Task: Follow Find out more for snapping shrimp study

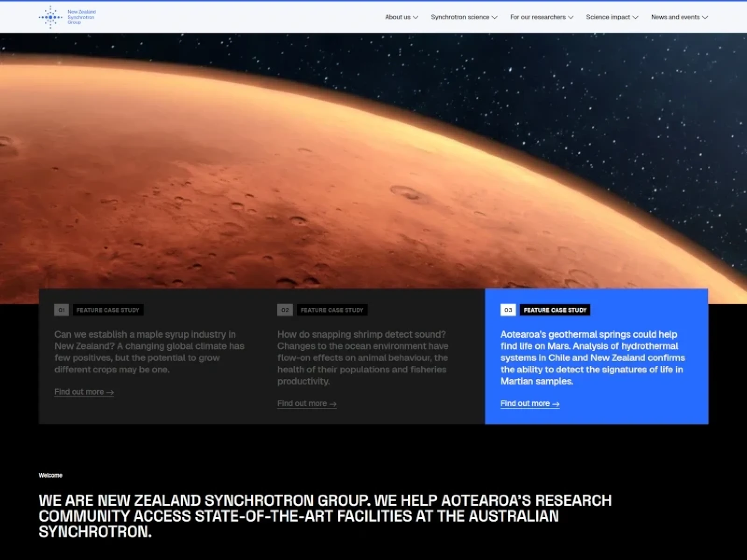Action: pos(307,404)
